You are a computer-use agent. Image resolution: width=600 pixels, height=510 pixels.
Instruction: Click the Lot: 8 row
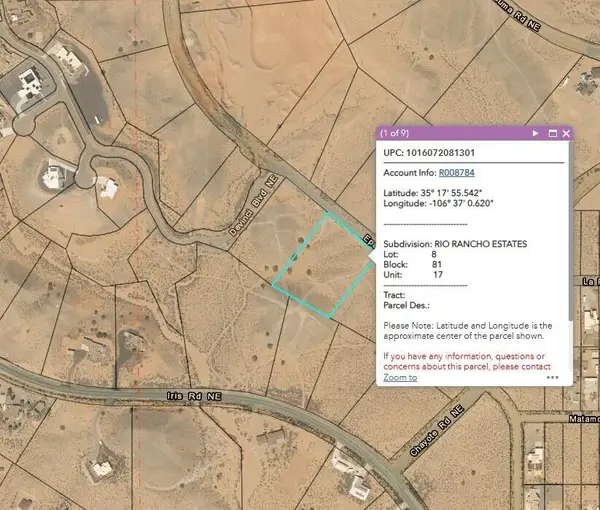(x=410, y=254)
